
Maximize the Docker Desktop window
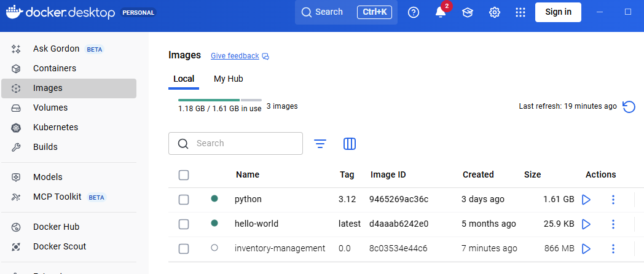tap(627, 12)
